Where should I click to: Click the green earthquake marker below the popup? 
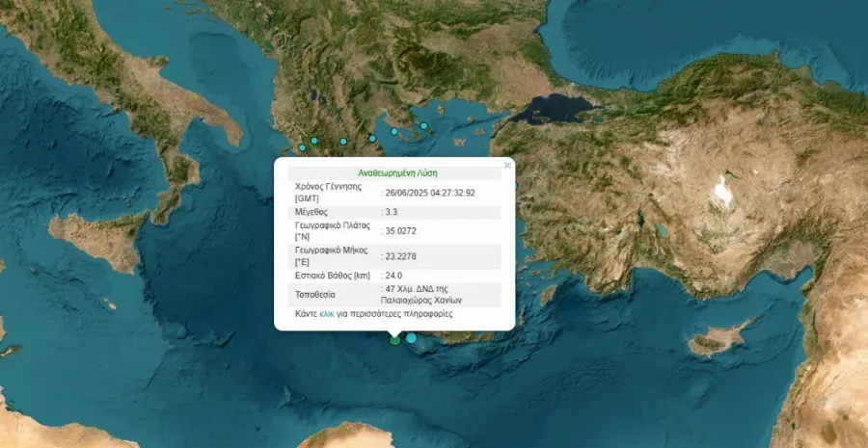[x=394, y=339]
